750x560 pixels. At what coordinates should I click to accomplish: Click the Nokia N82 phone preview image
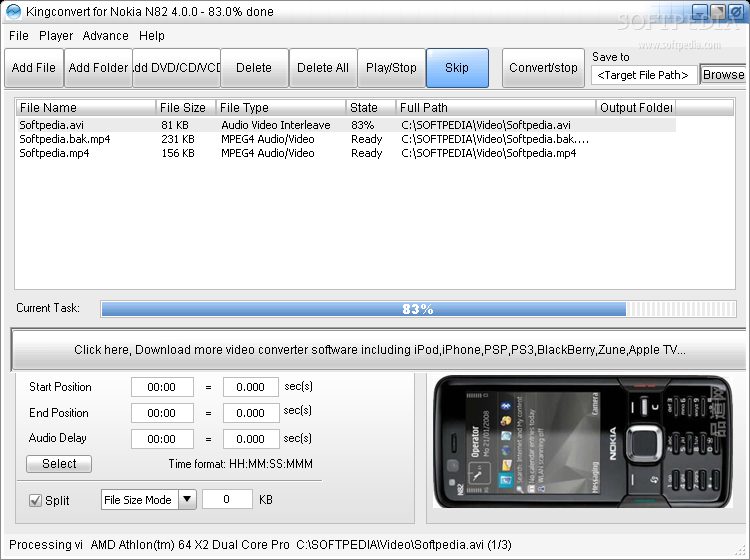[583, 442]
